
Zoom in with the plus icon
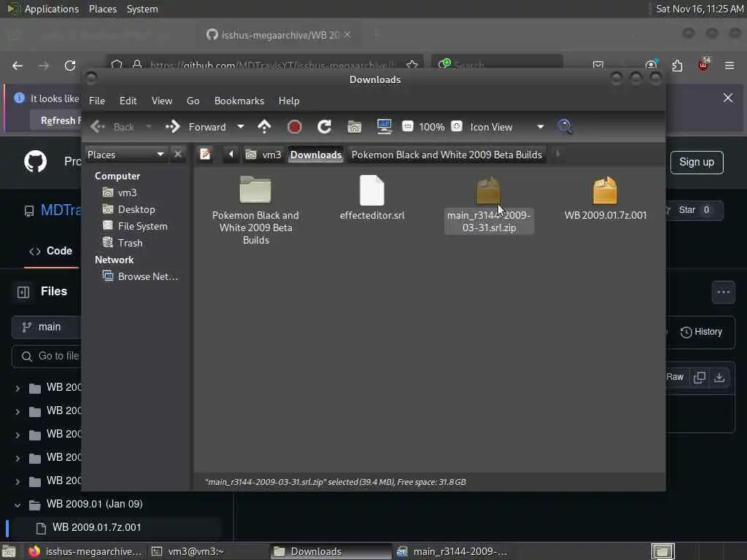[x=457, y=127]
